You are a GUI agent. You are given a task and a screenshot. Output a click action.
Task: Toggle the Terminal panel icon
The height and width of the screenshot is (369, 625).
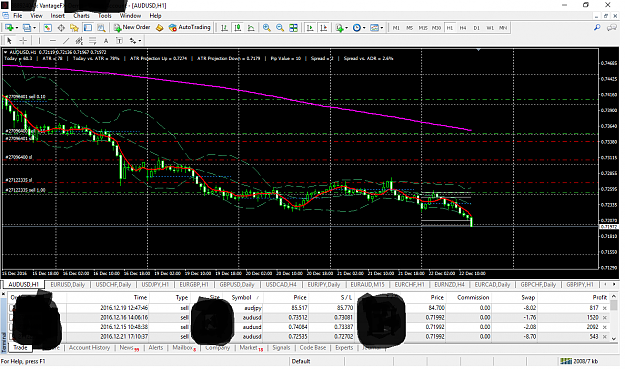click(88, 27)
